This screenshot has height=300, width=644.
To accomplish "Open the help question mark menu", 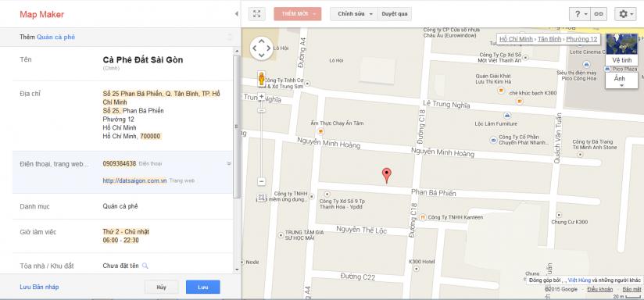I will coord(580,14).
